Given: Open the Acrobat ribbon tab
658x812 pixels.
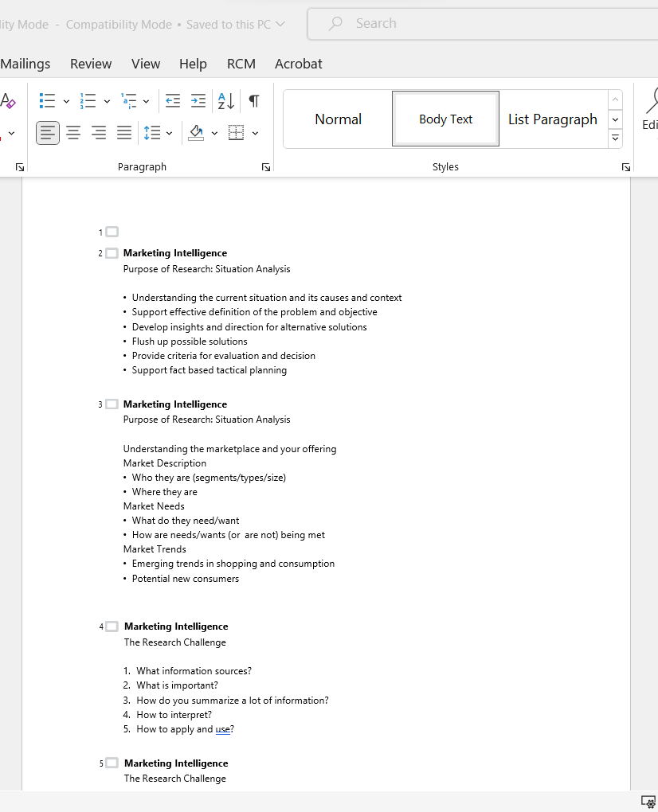Looking at the screenshot, I should pos(298,64).
